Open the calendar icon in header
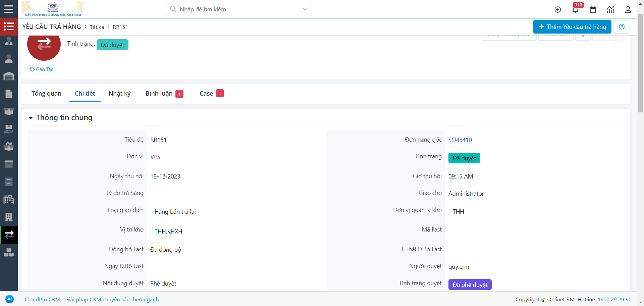The image size is (644, 306). (x=593, y=9)
